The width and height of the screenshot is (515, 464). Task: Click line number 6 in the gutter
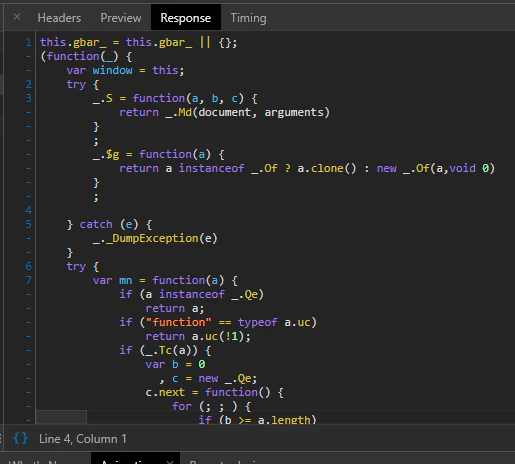[x=29, y=266]
